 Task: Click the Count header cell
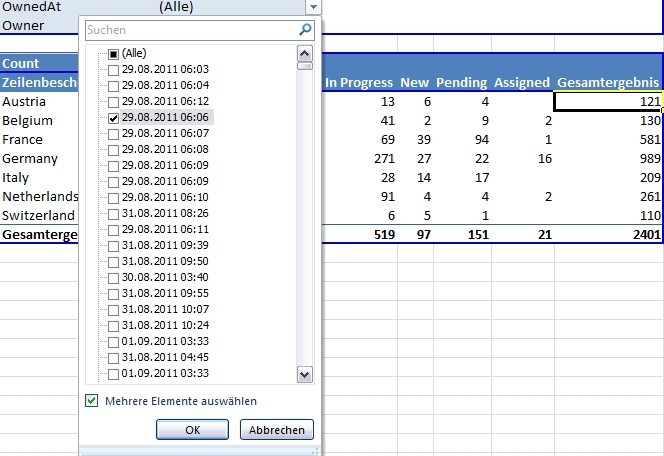click(20, 64)
